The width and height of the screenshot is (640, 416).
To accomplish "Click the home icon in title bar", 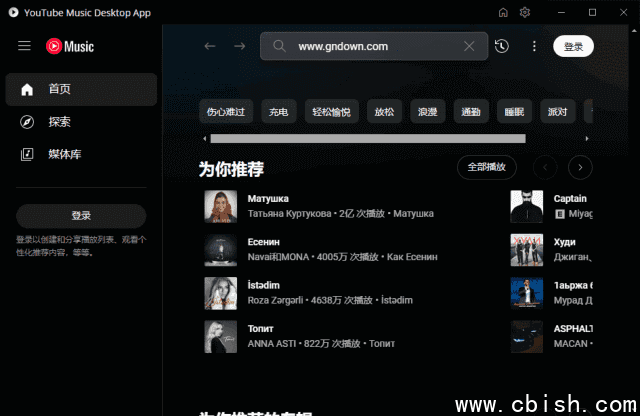I will click(x=502, y=12).
